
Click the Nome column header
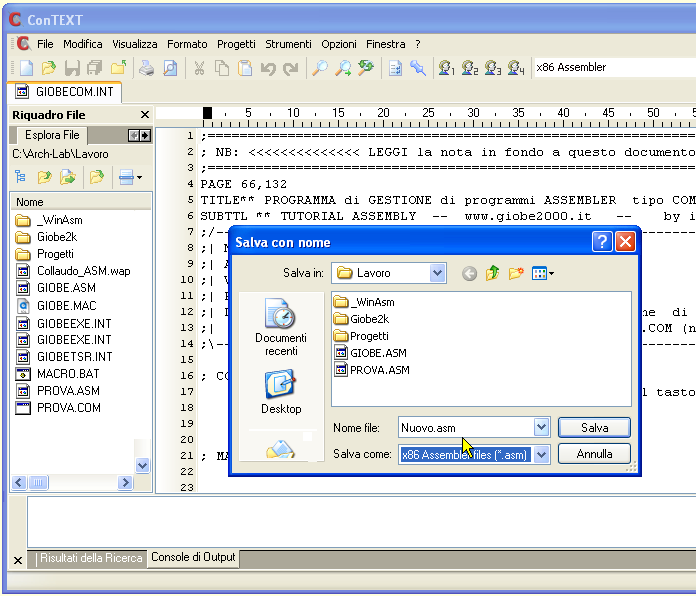[x=81, y=202]
